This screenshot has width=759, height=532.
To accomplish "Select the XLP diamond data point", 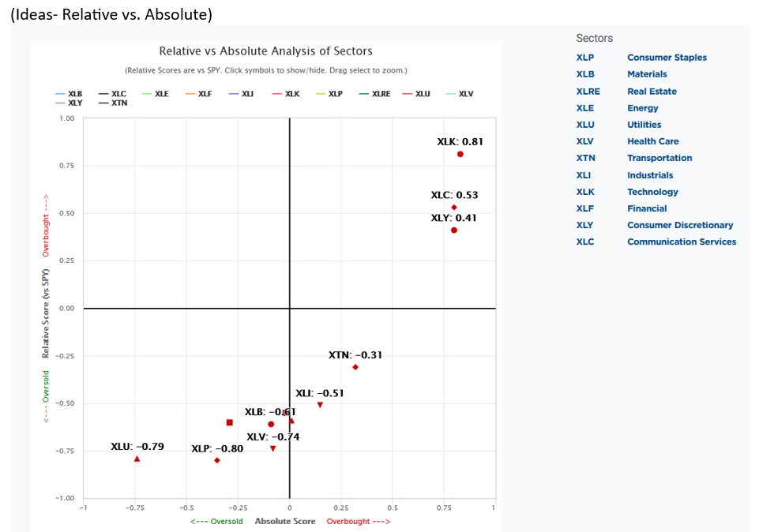I will click(217, 460).
